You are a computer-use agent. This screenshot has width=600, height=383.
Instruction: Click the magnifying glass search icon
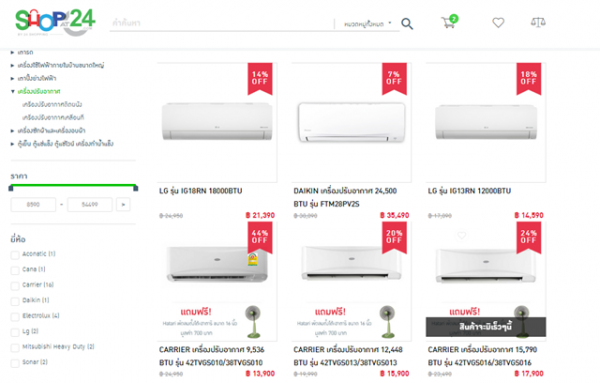click(407, 24)
